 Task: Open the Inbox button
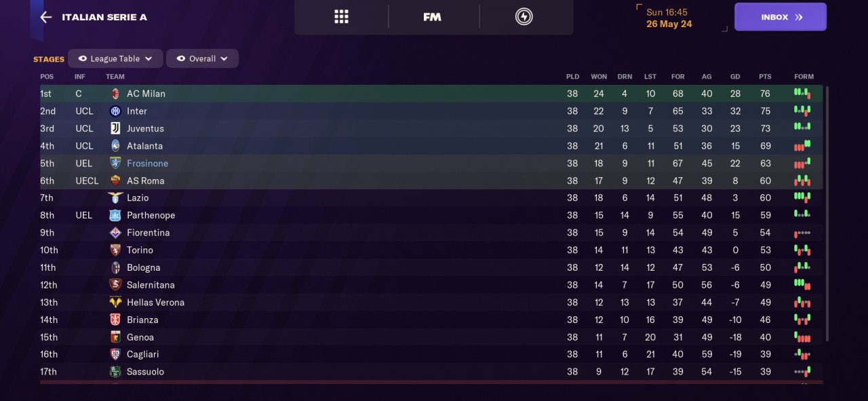click(x=780, y=17)
